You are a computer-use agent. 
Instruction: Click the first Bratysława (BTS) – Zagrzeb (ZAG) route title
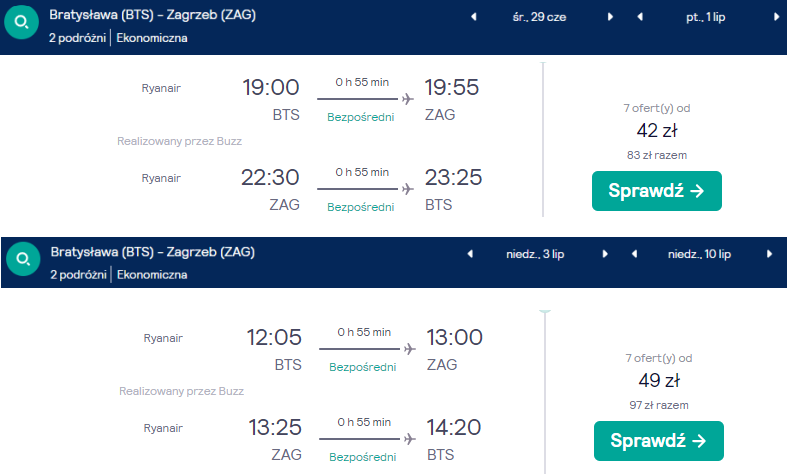[153, 15]
